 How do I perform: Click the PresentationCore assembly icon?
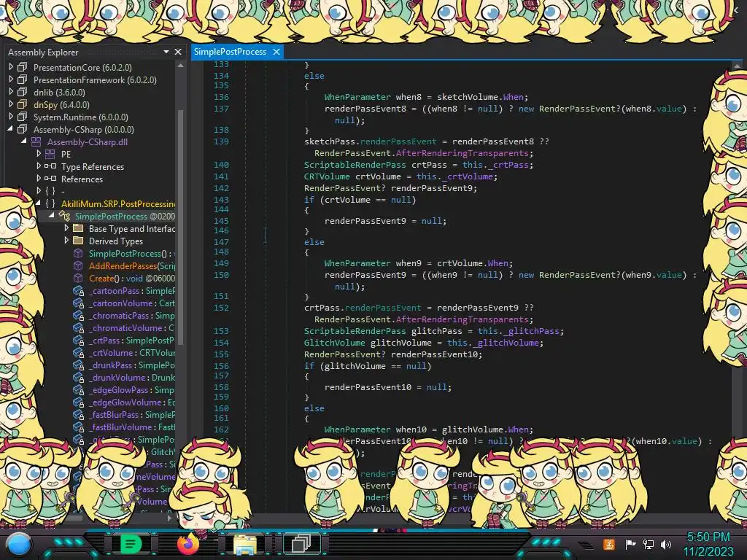pos(23,67)
